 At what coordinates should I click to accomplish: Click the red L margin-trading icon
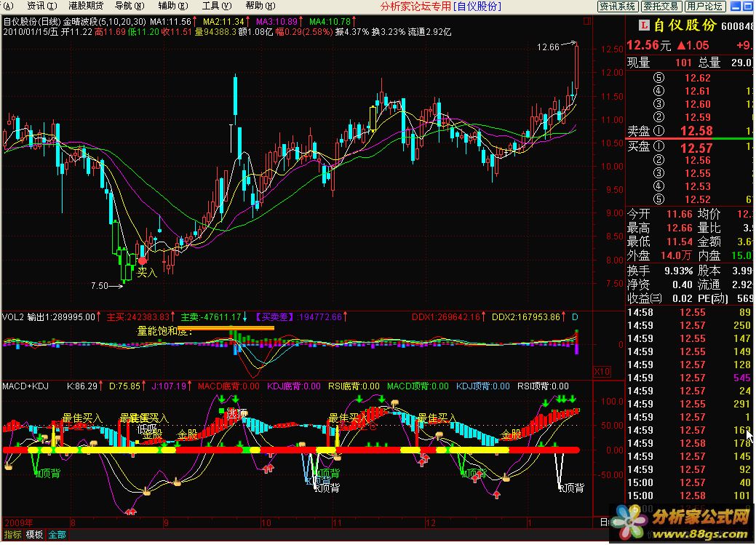(644, 25)
